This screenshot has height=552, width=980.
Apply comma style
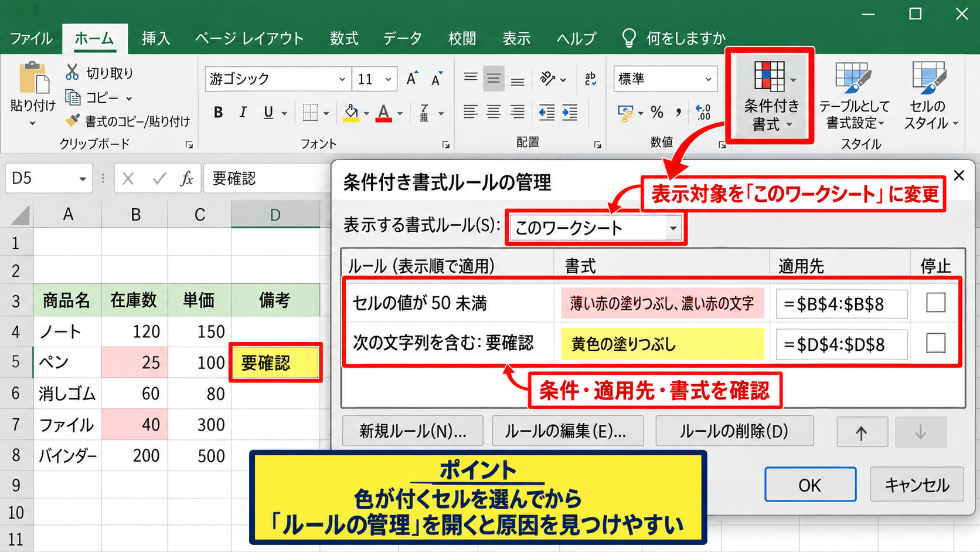tap(679, 112)
